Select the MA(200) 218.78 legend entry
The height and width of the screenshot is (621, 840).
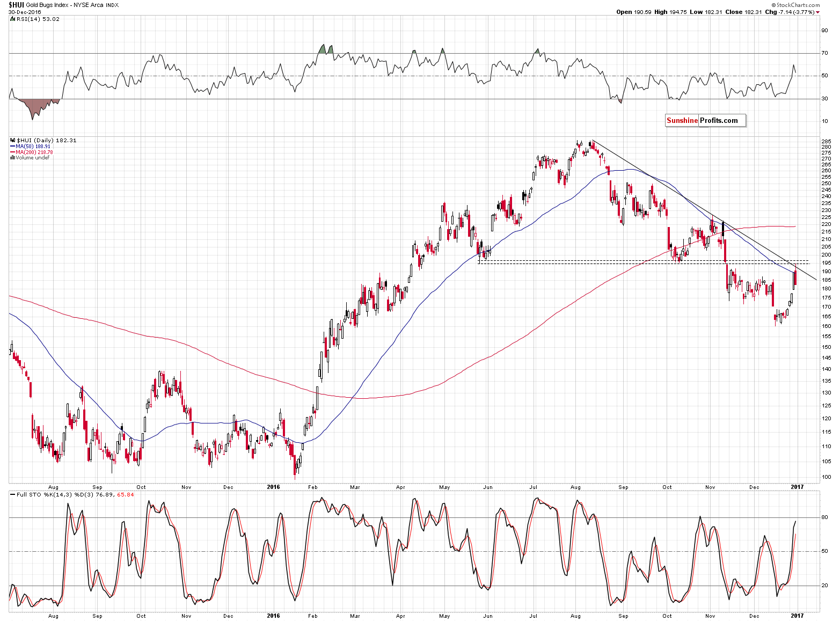pyautogui.click(x=31, y=152)
